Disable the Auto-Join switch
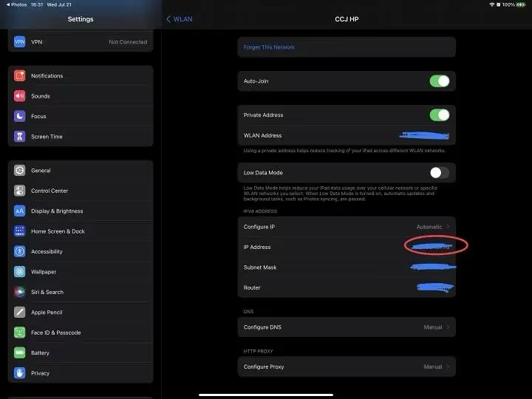Viewport: 532px width, 399px height. click(x=439, y=81)
